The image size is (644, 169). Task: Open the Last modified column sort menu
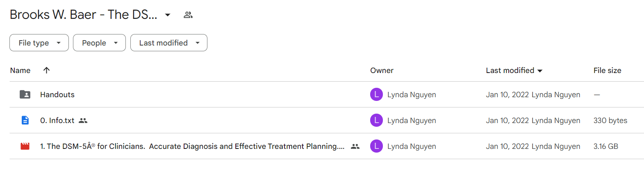pos(514,71)
